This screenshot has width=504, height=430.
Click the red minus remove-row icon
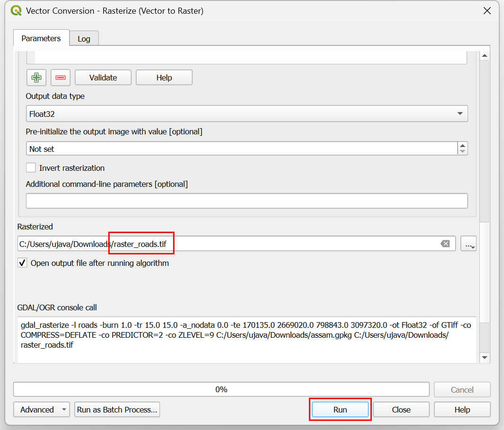(61, 78)
